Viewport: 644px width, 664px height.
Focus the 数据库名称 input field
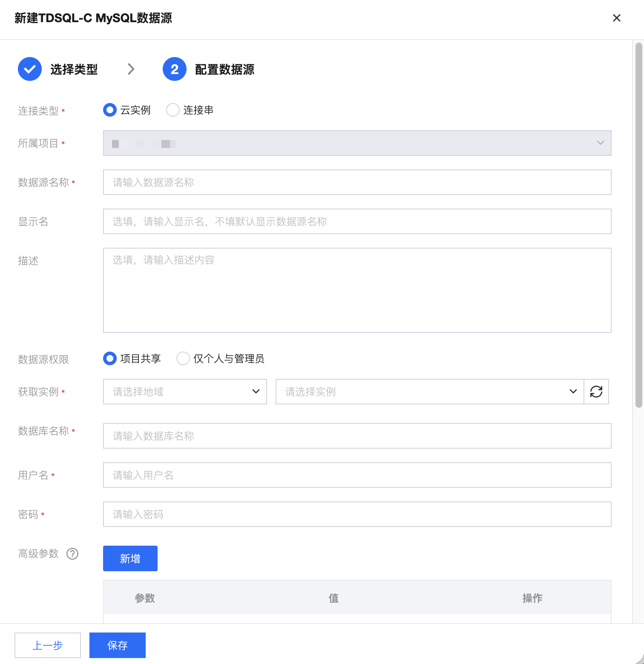pyautogui.click(x=357, y=436)
